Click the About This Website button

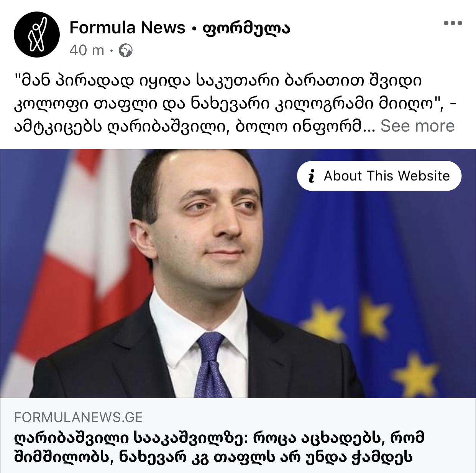(379, 176)
